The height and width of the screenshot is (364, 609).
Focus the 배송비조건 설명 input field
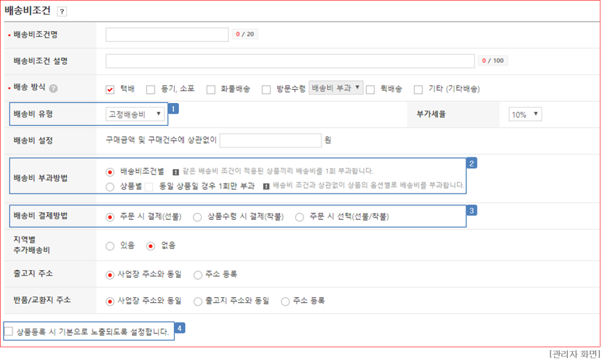pos(290,61)
